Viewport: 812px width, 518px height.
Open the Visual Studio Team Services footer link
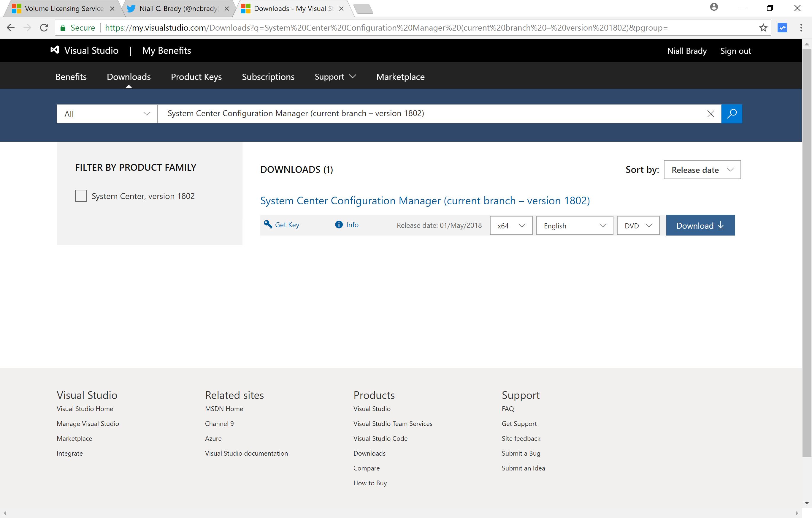pyautogui.click(x=393, y=423)
